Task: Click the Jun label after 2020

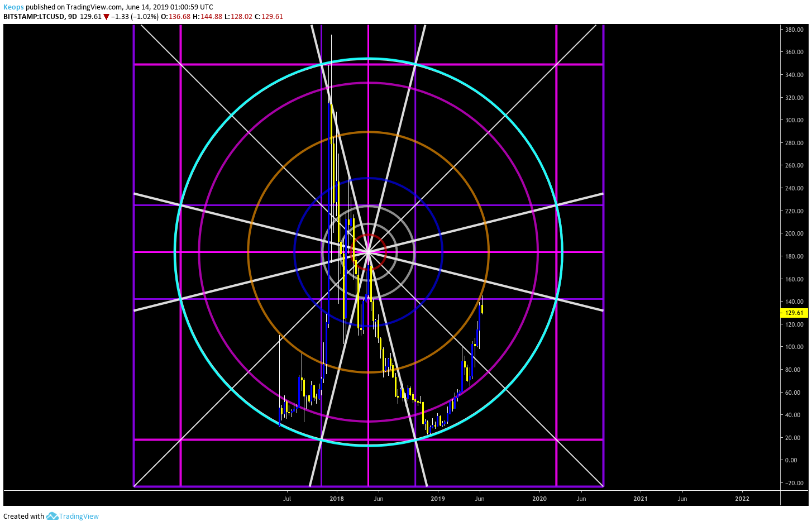Action: pyautogui.click(x=581, y=499)
